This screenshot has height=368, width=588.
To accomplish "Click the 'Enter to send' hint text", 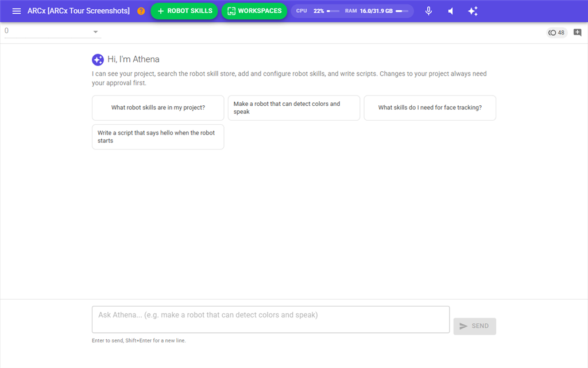I will [x=139, y=340].
